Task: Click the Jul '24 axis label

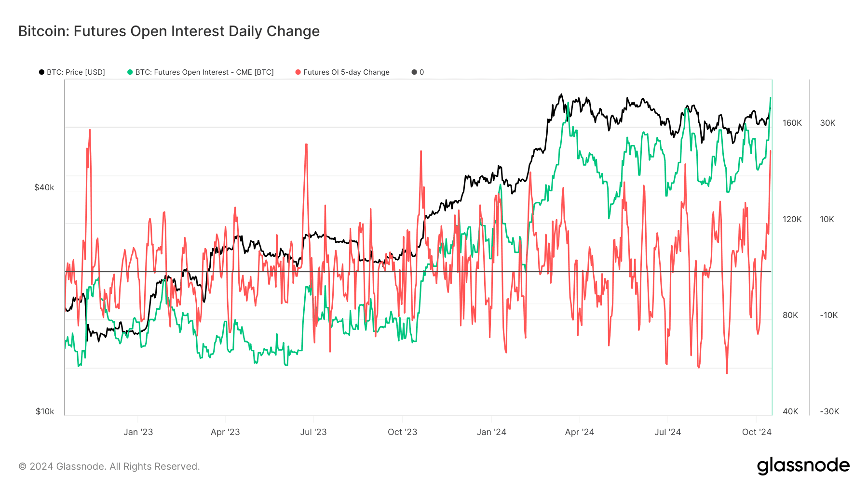Action: [x=667, y=432]
